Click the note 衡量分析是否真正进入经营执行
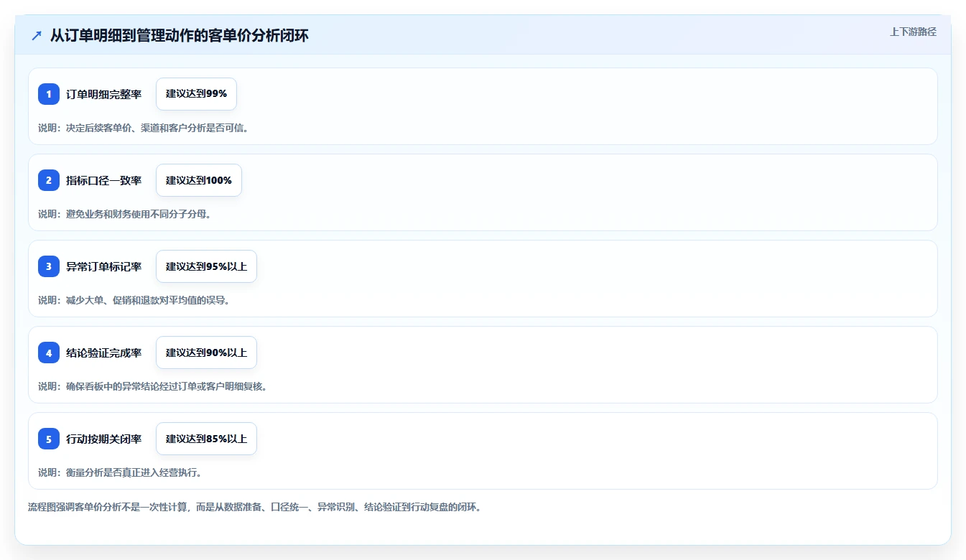The image size is (966, 560). pyautogui.click(x=120, y=472)
